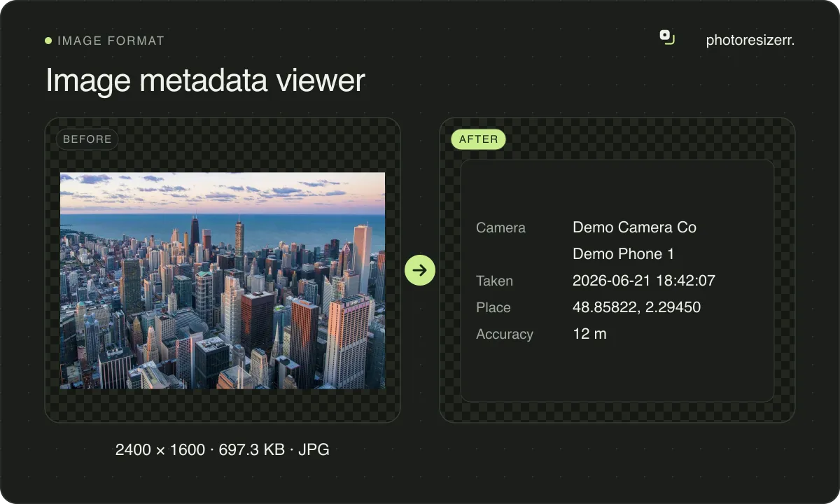
Task: Click the Place field label
Action: [493, 307]
